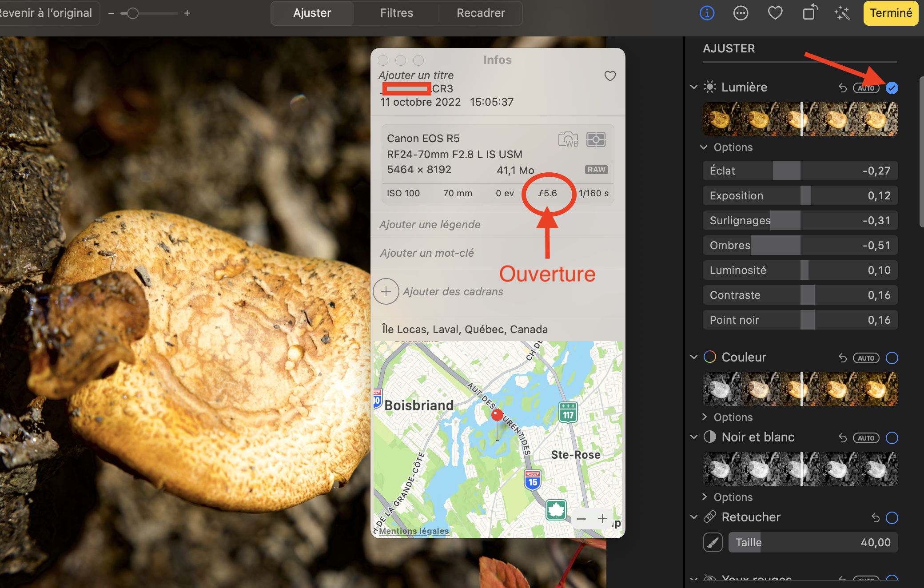This screenshot has height=588, width=924.
Task: Click the heart icon in the toolbar
Action: (x=775, y=13)
